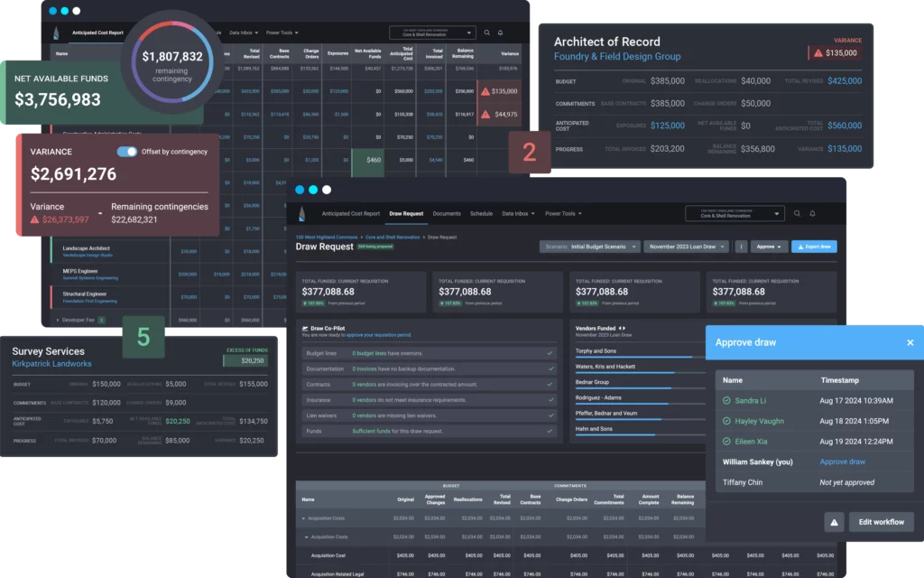Close the Approve draw dialog

click(x=910, y=343)
